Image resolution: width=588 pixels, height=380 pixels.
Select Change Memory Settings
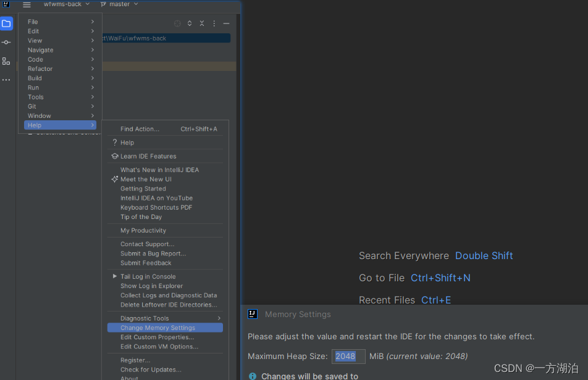(165, 328)
